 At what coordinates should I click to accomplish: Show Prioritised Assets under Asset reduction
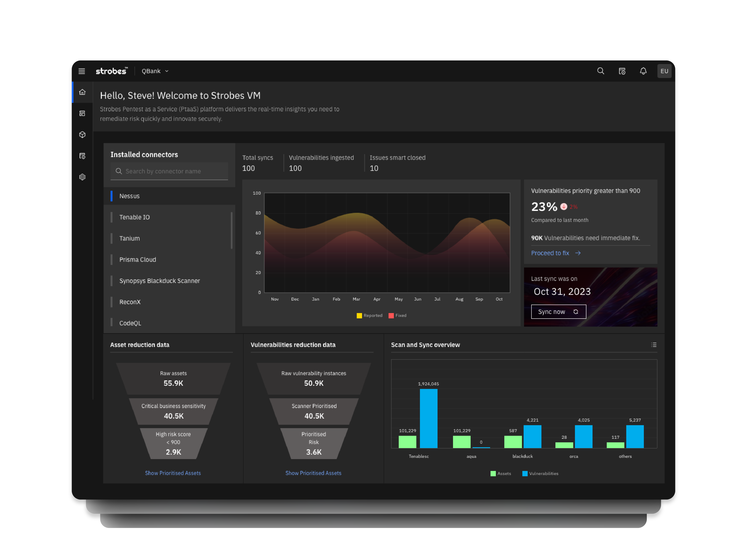(173, 473)
